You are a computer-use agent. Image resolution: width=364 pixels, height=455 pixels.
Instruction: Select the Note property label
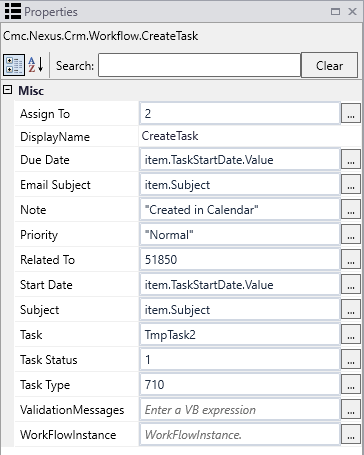pos(33,210)
